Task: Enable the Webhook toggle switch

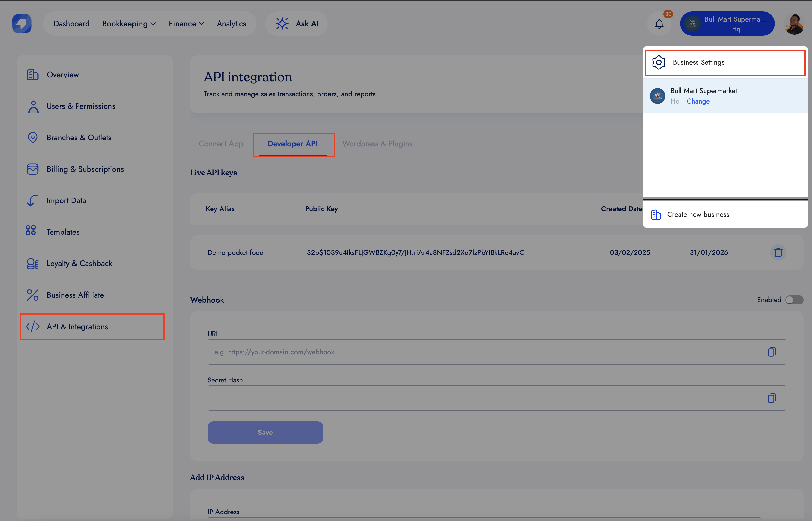Action: click(794, 300)
